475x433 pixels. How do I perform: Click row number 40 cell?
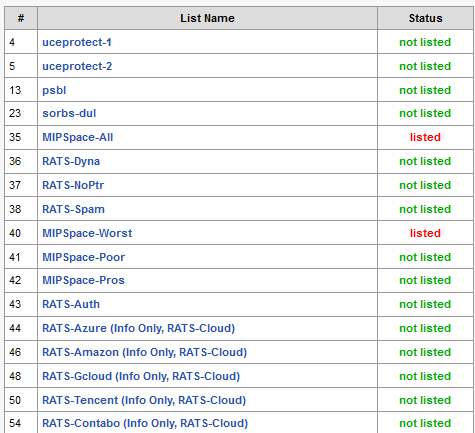(x=21, y=233)
